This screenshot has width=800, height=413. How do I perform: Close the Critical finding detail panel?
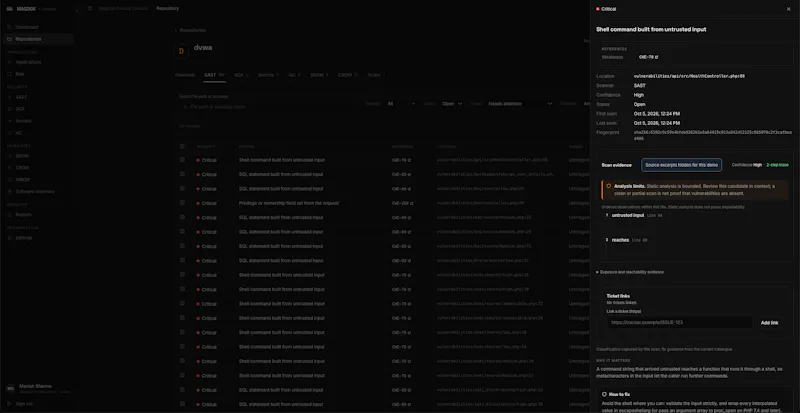[788, 9]
